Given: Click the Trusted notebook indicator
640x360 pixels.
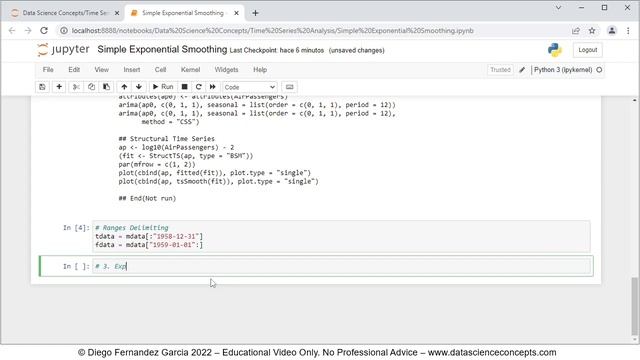Looking at the screenshot, I should point(500,70).
